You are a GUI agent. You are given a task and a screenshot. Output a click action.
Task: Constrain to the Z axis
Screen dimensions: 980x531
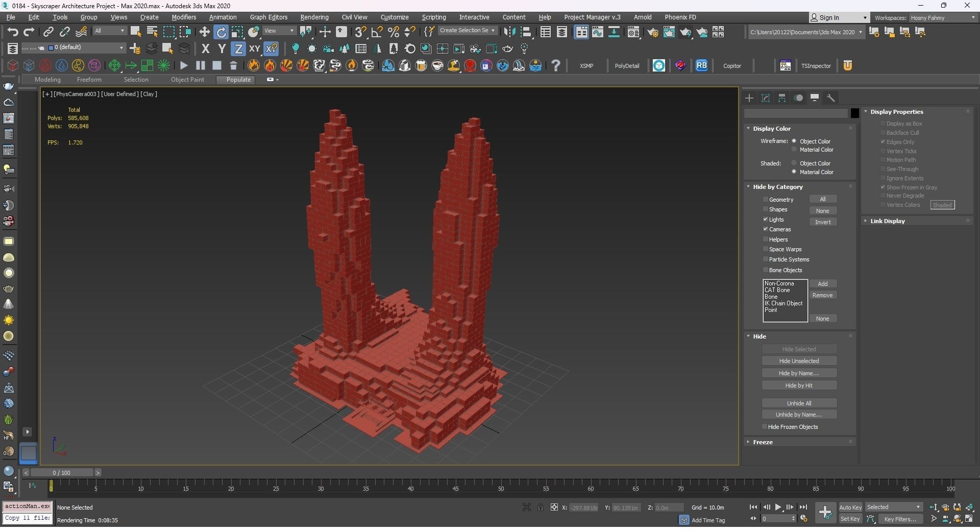(238, 49)
